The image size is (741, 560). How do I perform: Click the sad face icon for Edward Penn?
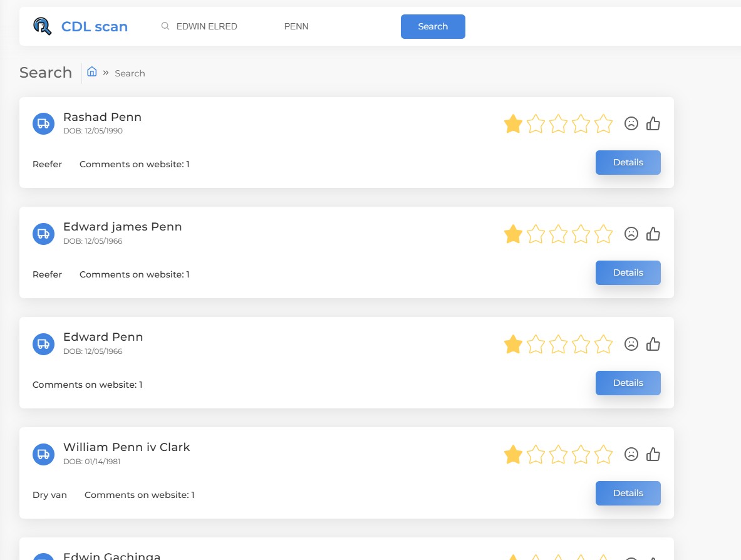coord(631,343)
